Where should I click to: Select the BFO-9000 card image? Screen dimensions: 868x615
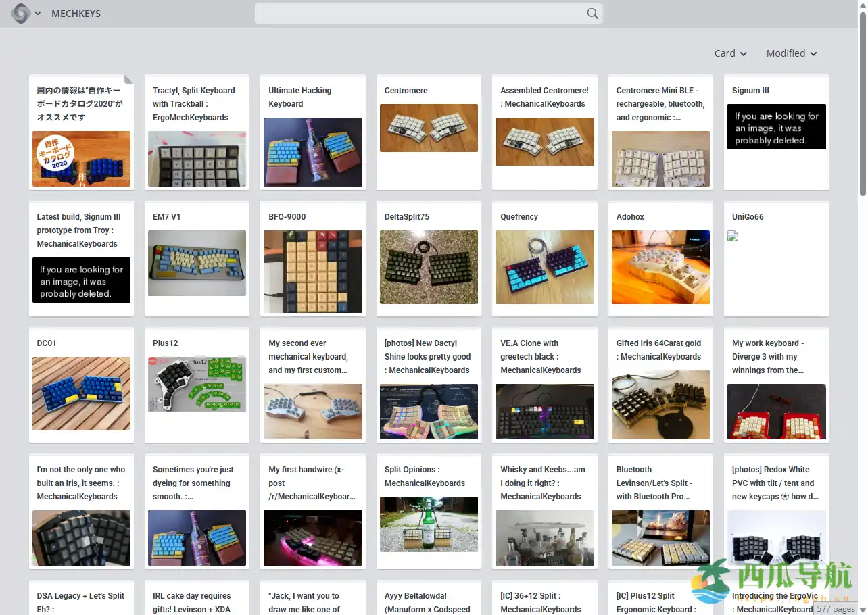click(x=312, y=271)
